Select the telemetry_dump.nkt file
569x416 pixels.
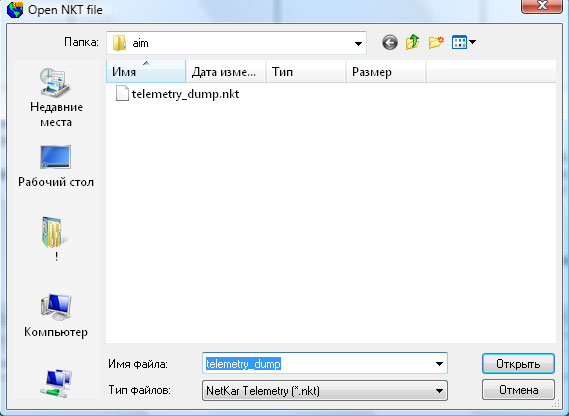coord(177,94)
